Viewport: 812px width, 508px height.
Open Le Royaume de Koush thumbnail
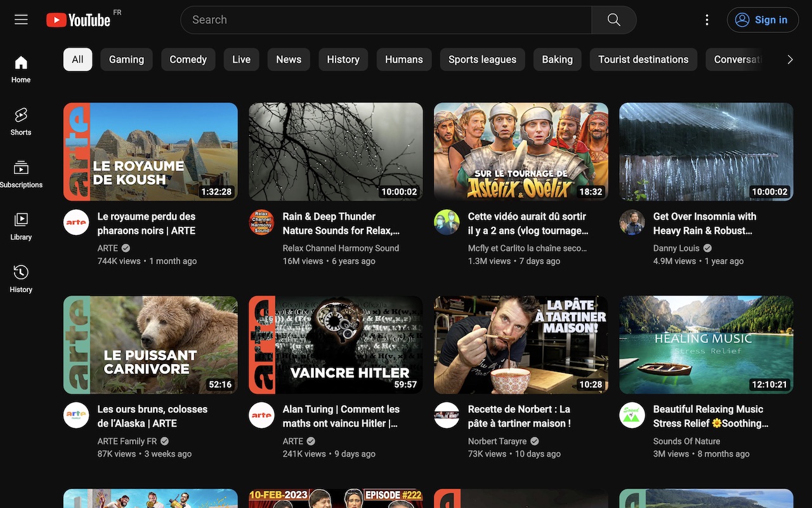pos(150,152)
